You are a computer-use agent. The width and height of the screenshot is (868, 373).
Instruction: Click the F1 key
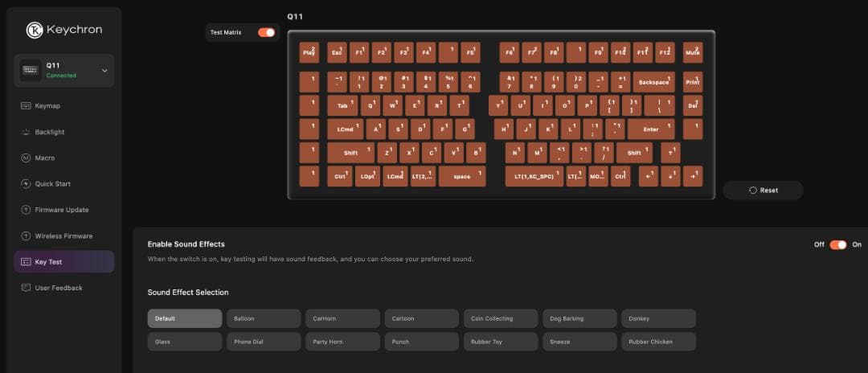[x=358, y=52]
